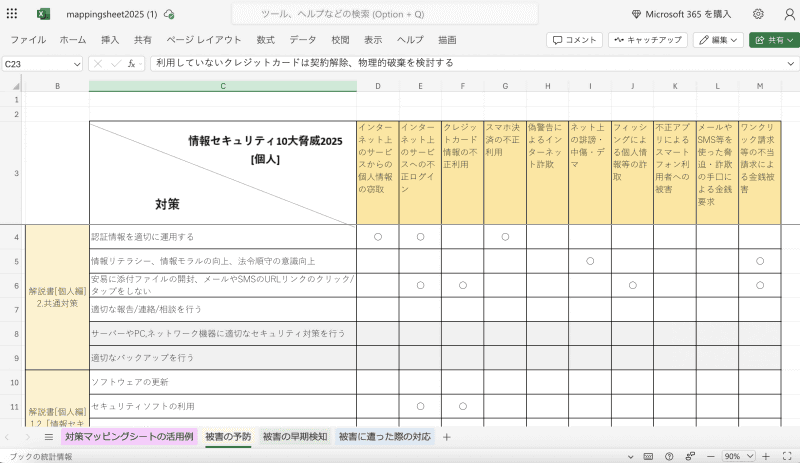Open the 描画 ribbon tab

(447, 40)
